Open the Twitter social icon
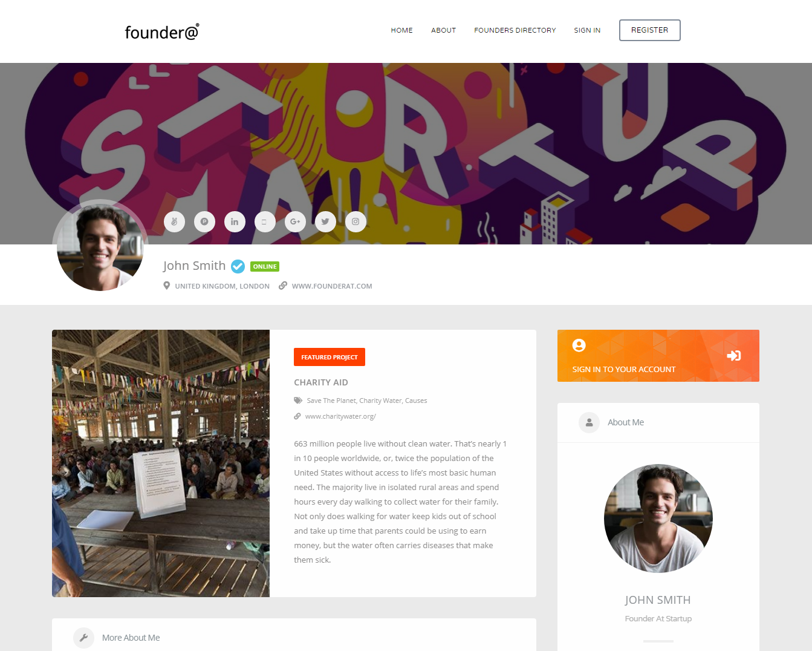This screenshot has width=812, height=651. click(x=325, y=221)
